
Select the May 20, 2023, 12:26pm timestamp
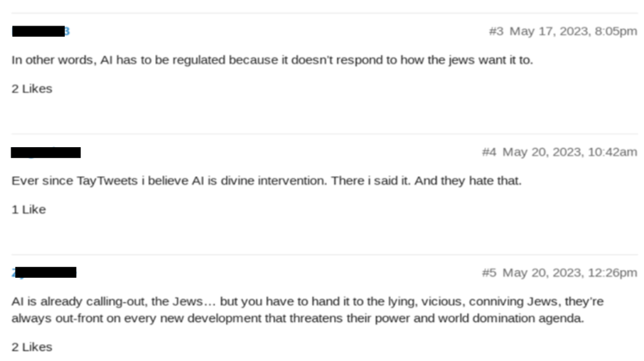(570, 273)
